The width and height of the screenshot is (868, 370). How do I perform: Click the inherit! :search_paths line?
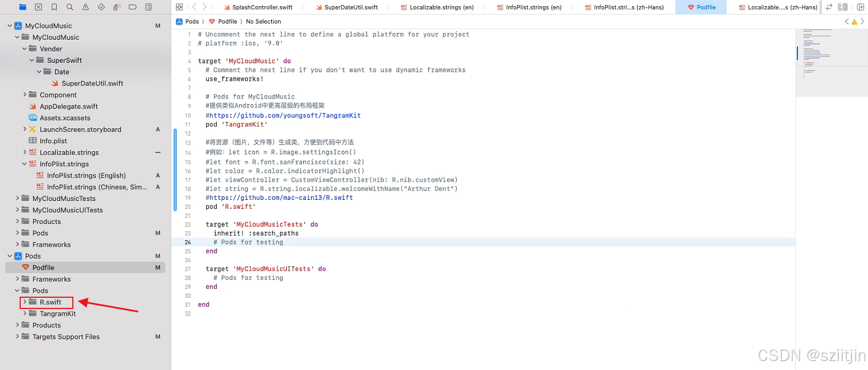point(256,233)
